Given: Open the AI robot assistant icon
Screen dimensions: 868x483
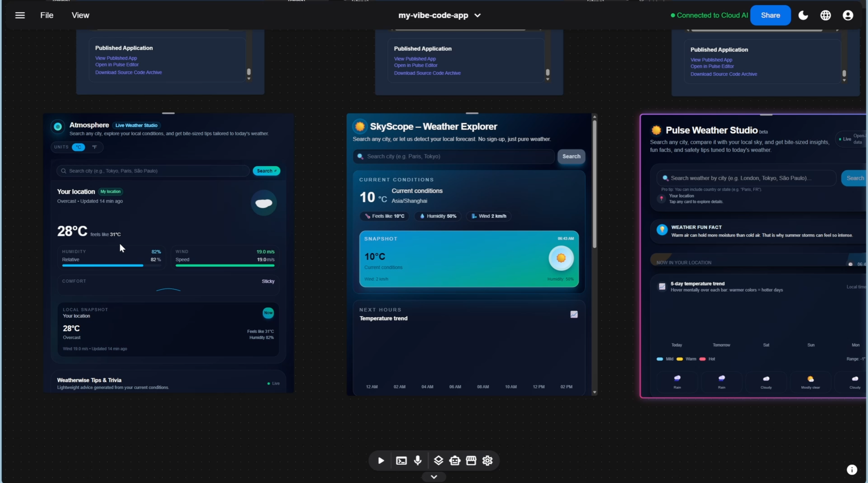Looking at the screenshot, I should point(455,461).
